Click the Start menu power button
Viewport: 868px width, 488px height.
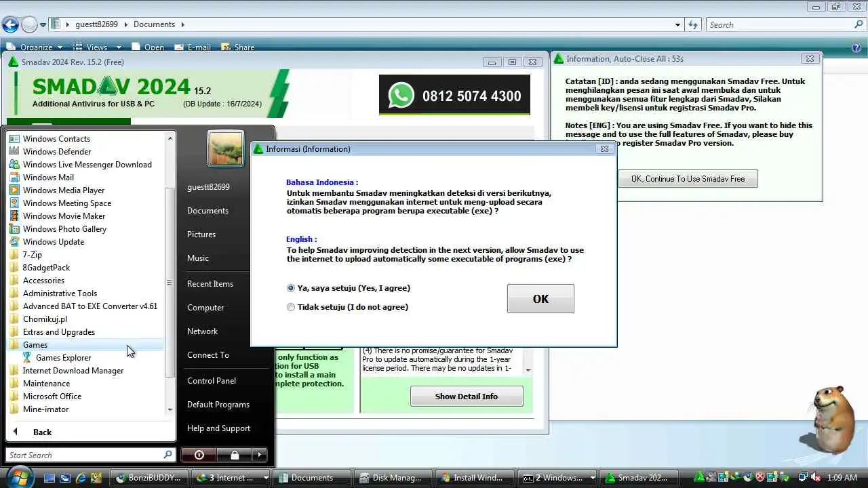(199, 455)
